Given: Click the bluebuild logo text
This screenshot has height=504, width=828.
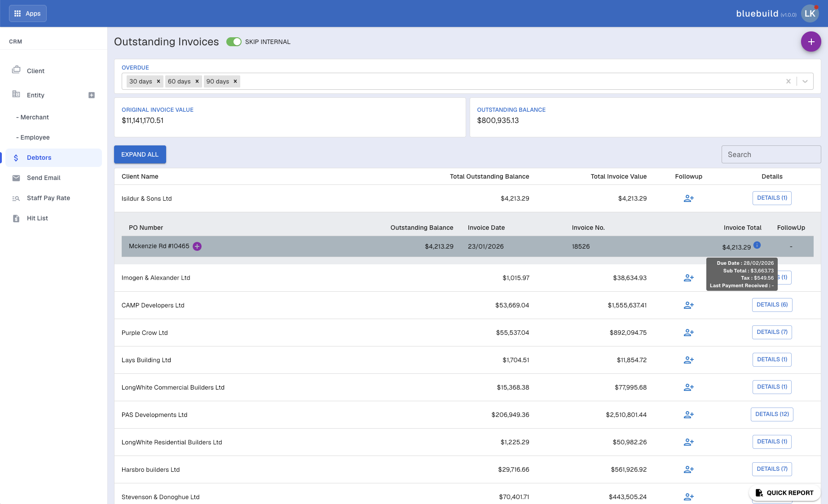Looking at the screenshot, I should (x=757, y=13).
